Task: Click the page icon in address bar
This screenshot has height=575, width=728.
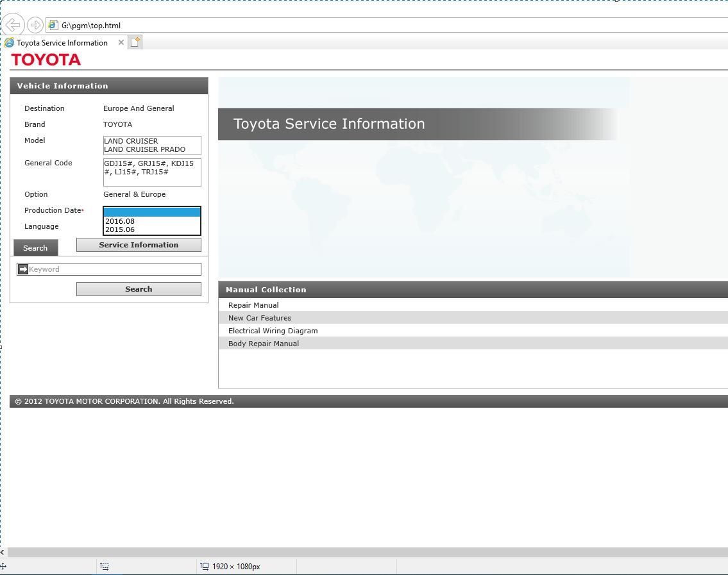Action: click(53, 25)
